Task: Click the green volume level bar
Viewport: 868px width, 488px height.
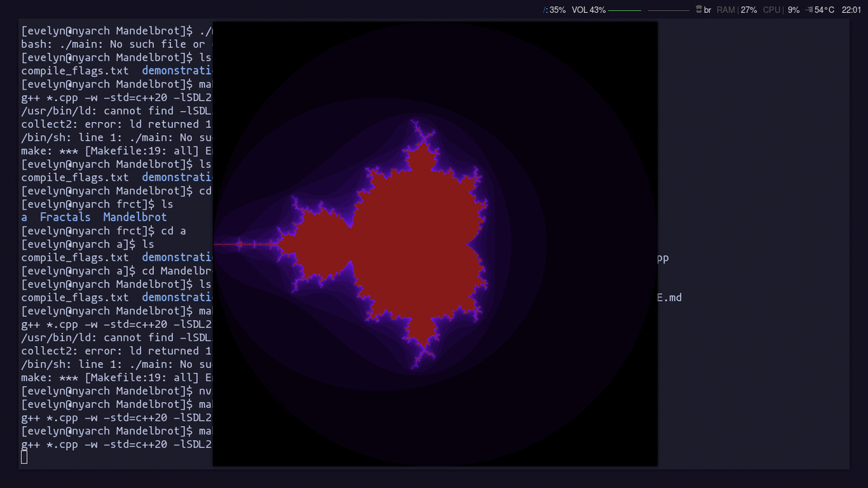Action: coord(625,10)
